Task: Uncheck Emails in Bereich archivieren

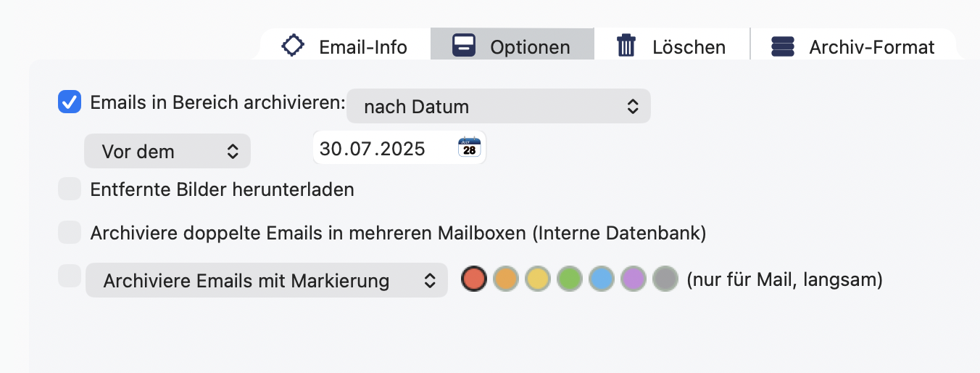Action: tap(70, 102)
